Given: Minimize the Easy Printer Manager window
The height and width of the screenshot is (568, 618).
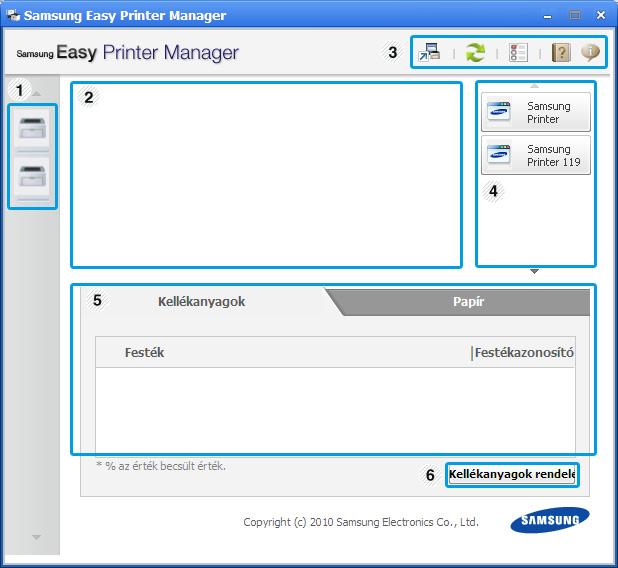Looking at the screenshot, I should point(547,16).
